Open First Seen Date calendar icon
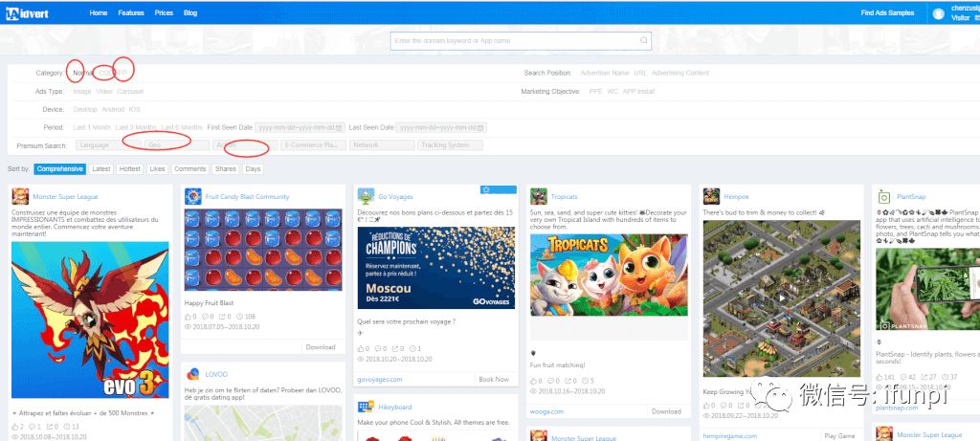980x441 pixels. point(339,127)
